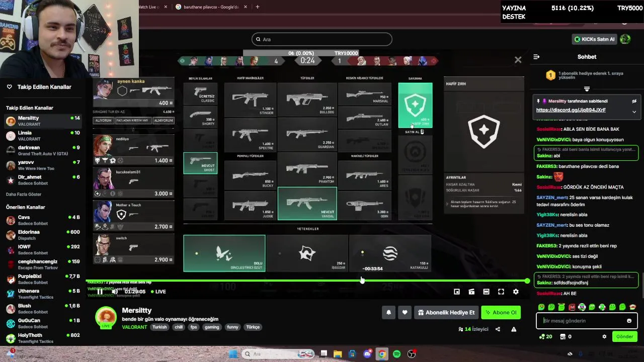
Task: Open player settings gear icon
Action: click(x=516, y=292)
